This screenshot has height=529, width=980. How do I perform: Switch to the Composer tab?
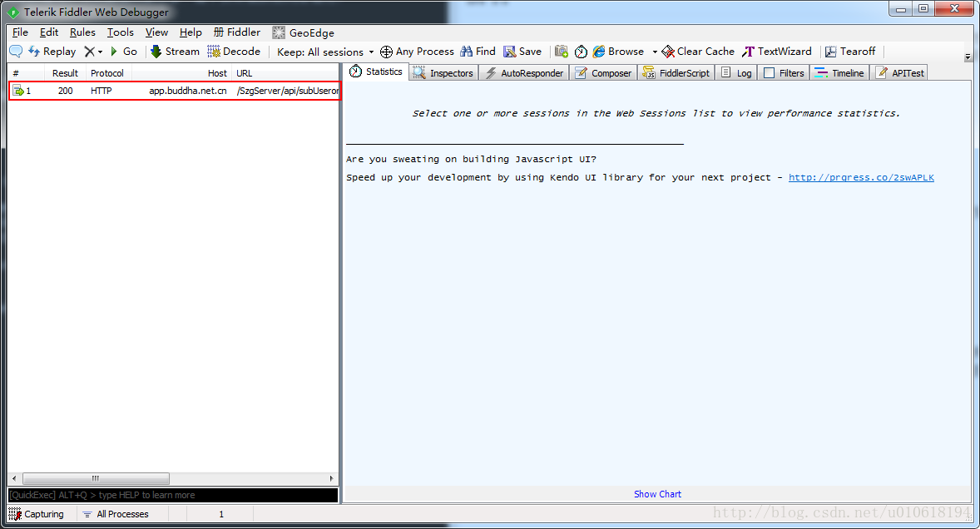603,73
